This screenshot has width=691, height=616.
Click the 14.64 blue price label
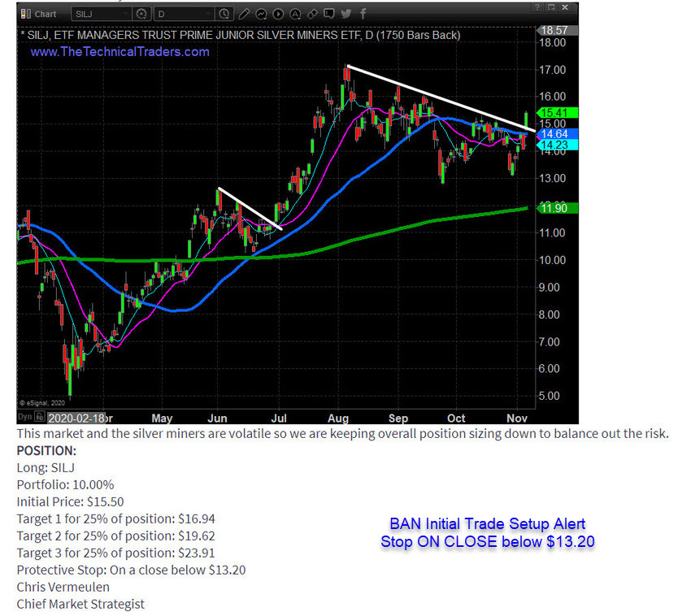point(557,134)
